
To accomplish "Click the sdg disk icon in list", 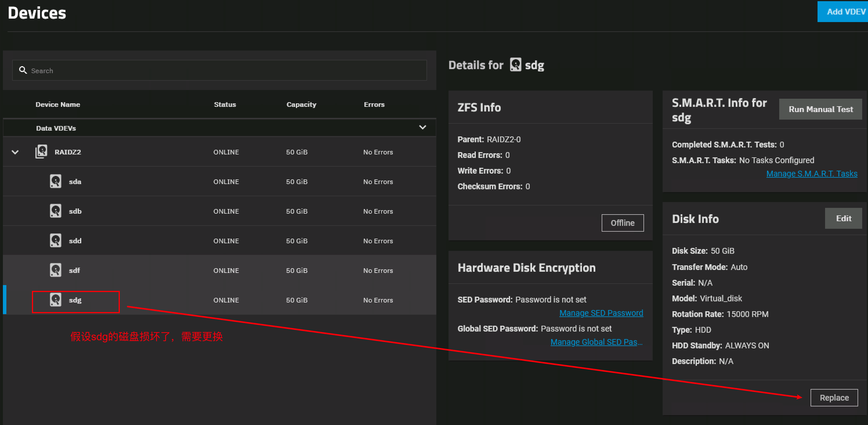I will tap(56, 300).
